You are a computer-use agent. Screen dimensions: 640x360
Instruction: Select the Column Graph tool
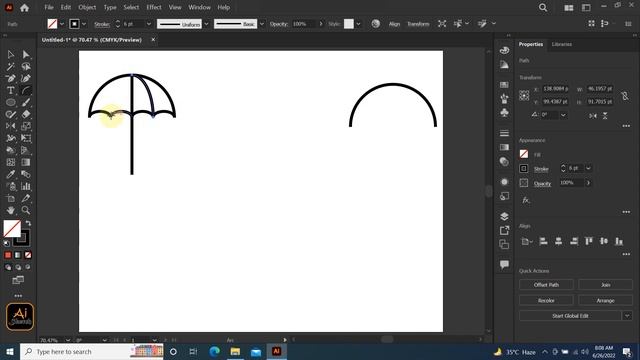click(26, 187)
